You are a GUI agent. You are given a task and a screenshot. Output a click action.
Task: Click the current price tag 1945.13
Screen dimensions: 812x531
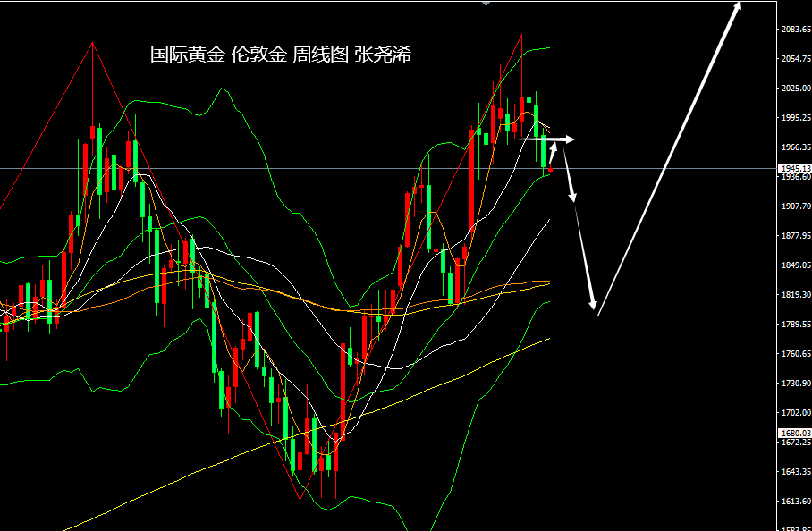[x=795, y=168]
